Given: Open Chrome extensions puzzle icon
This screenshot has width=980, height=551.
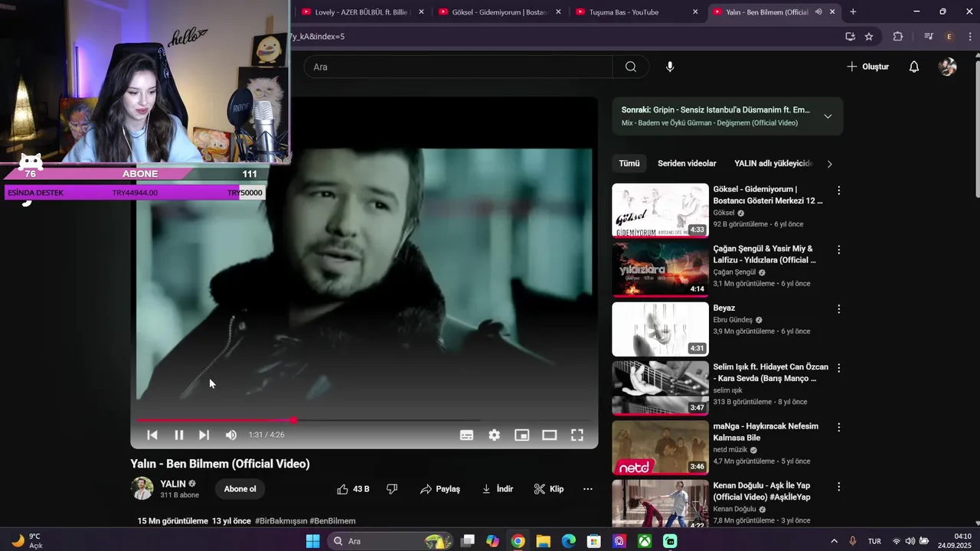Looking at the screenshot, I should tap(898, 37).
